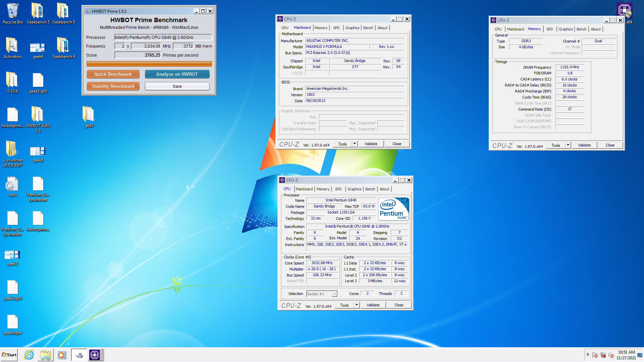Click the volume tray icon
Viewport: 644px width, 362px height.
[611, 355]
